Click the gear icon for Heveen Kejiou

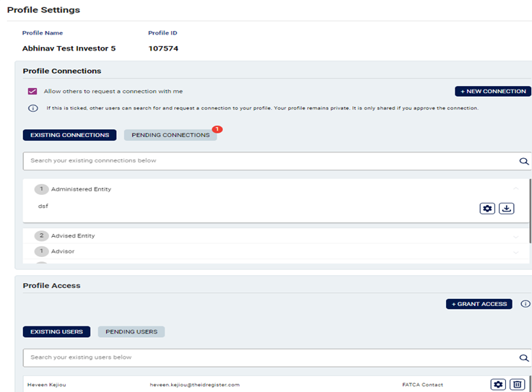[497, 385]
